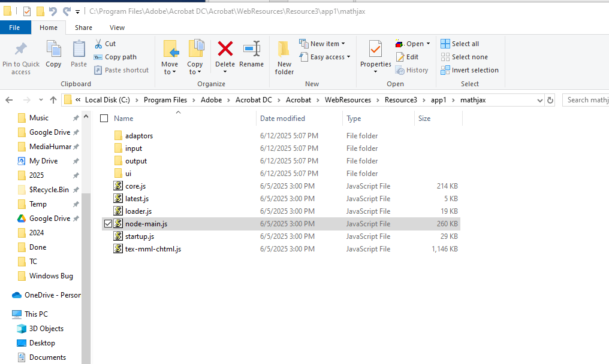The height and width of the screenshot is (364, 609).
Task: Toggle the select-all checkbox in header
Action: click(104, 119)
